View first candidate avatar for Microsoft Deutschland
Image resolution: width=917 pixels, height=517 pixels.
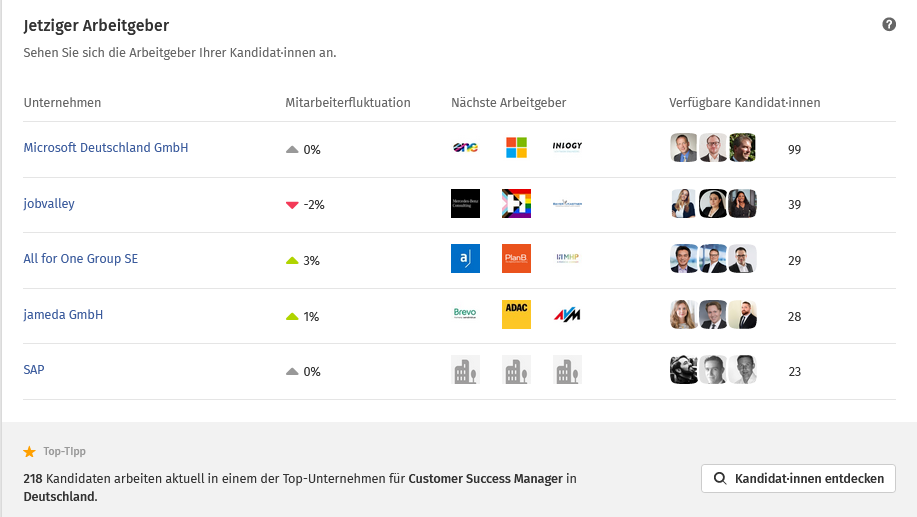click(684, 148)
